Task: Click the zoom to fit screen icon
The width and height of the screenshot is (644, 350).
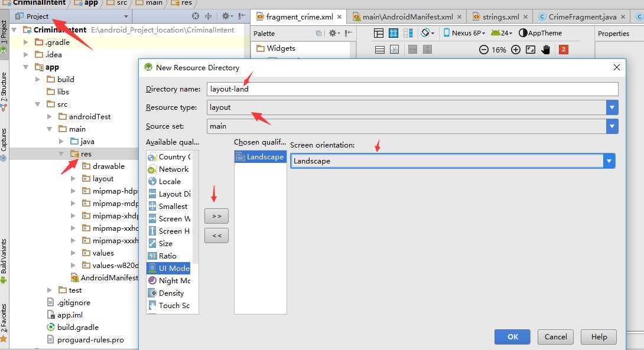Action: pos(531,50)
